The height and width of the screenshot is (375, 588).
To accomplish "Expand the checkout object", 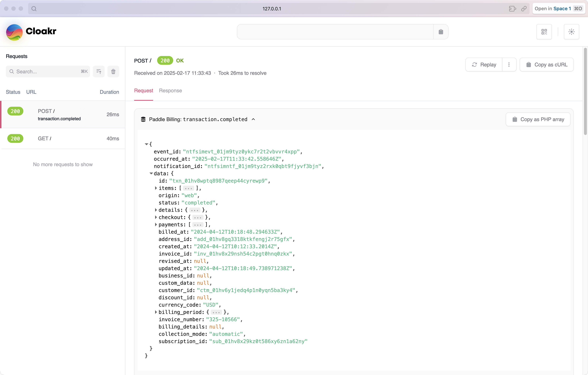I will click(x=156, y=217).
